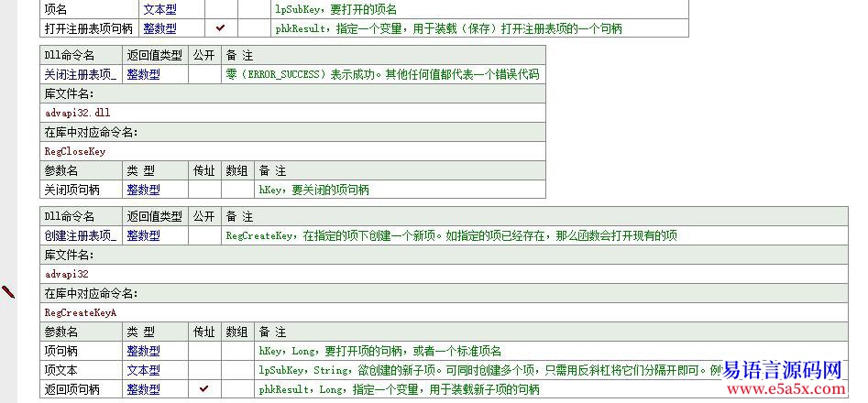Enable 数组 for the 返回项句柄 parameter
The image size is (868, 403).
tap(238, 388)
